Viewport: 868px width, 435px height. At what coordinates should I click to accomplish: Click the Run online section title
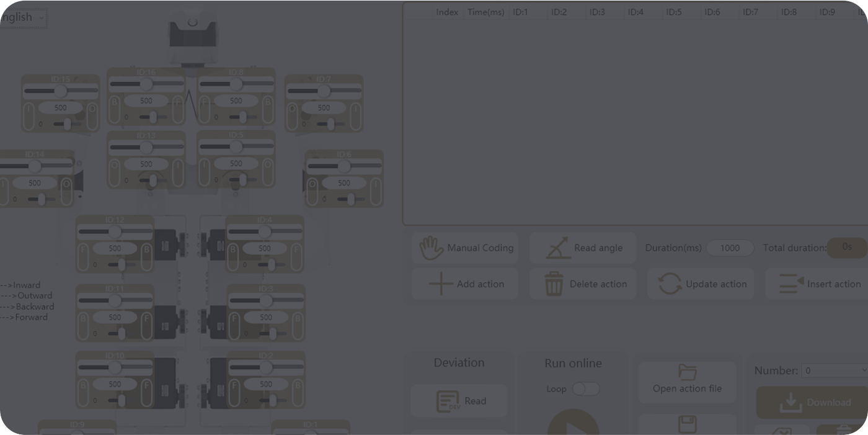[x=573, y=364]
